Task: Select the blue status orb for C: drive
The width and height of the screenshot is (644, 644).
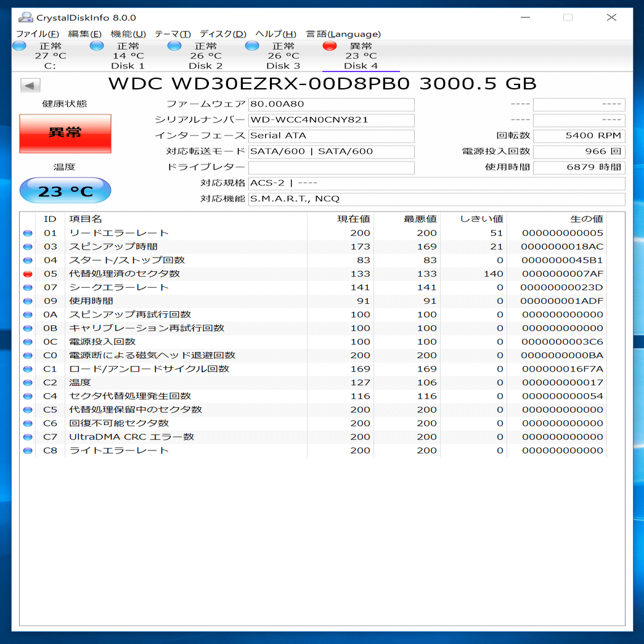Action: [19, 46]
